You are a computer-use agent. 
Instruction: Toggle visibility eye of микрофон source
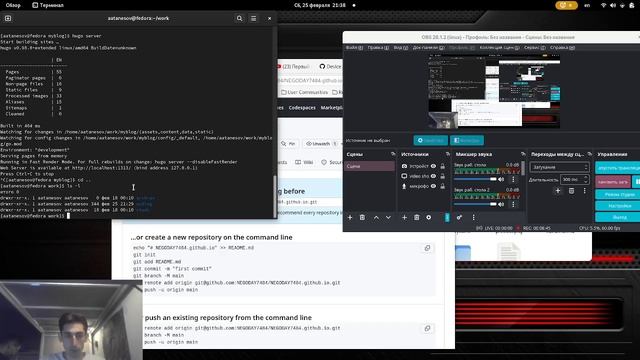(x=433, y=186)
